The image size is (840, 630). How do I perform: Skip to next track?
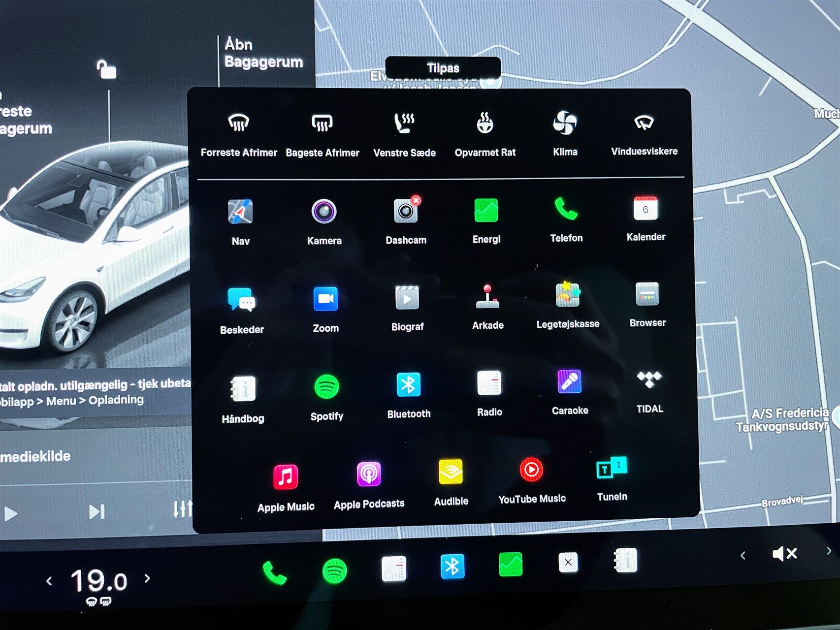point(97,511)
